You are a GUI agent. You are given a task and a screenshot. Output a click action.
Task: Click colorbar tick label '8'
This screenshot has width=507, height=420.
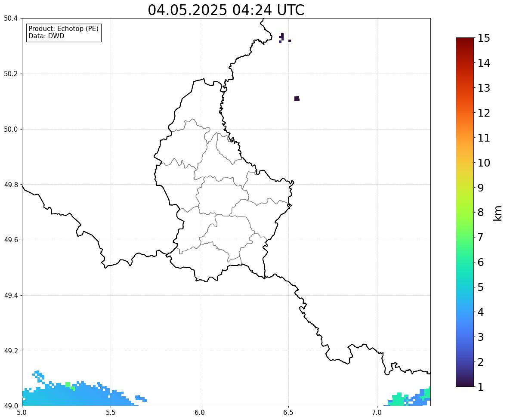point(481,213)
